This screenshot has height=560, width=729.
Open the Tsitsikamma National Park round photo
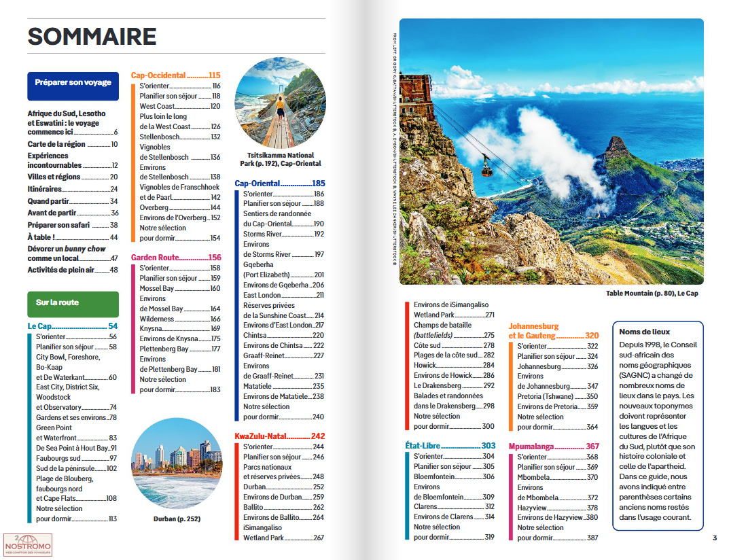pos(281,103)
